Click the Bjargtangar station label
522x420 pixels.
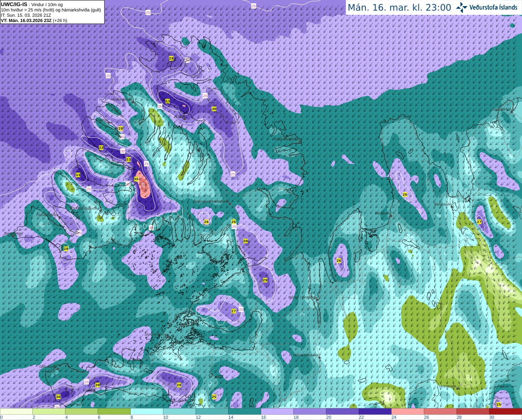[13, 234]
